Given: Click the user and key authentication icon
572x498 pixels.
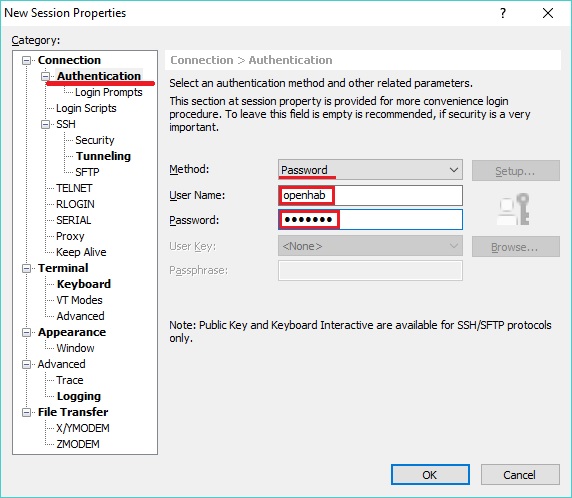Looking at the screenshot, I should coord(514,209).
